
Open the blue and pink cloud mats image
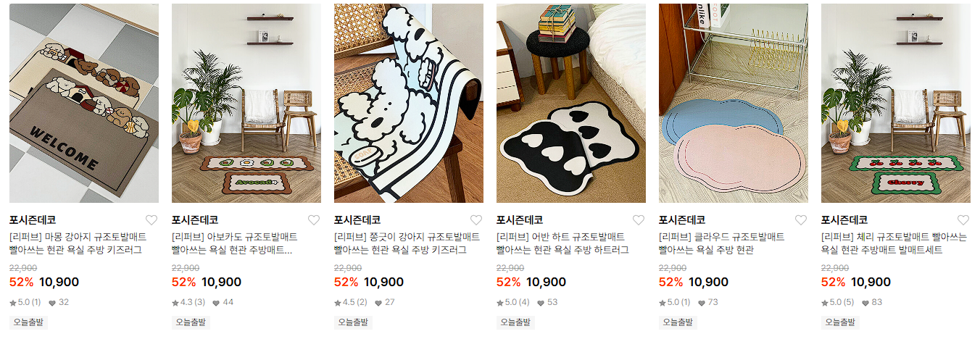pos(734,103)
